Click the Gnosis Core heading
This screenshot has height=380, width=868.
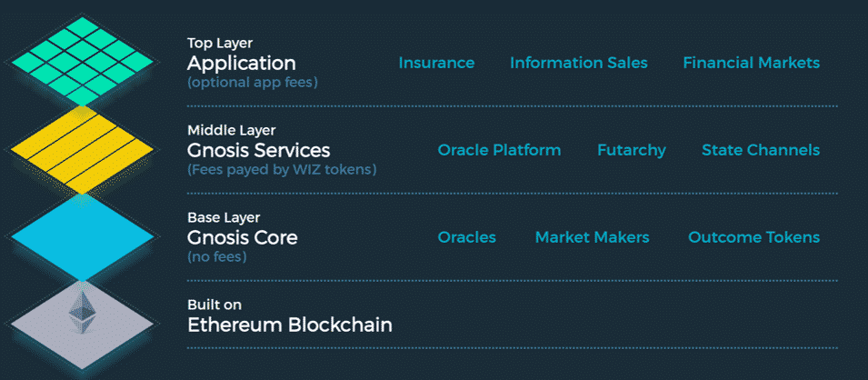tap(243, 237)
